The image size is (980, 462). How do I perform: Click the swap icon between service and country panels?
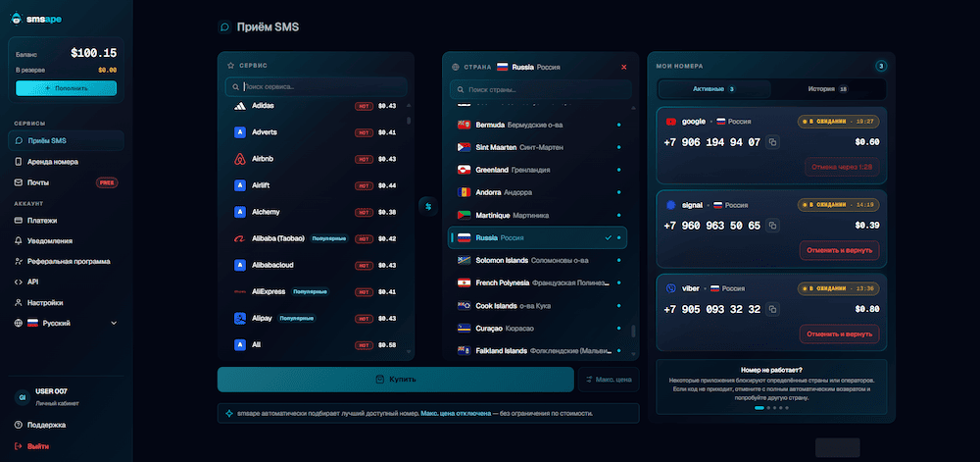coord(428,206)
